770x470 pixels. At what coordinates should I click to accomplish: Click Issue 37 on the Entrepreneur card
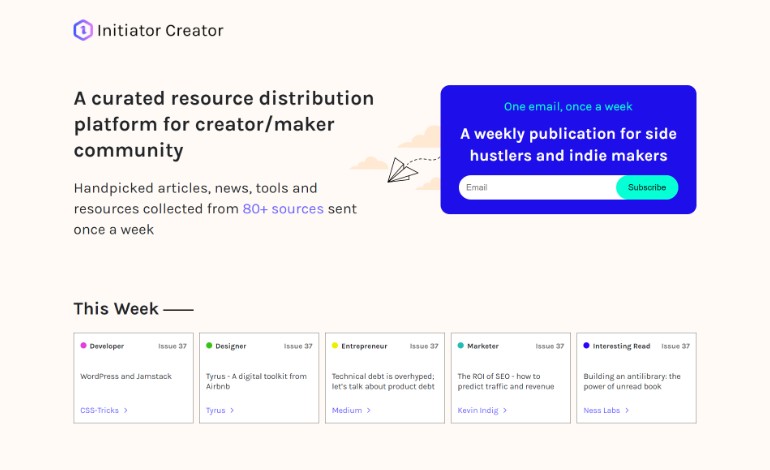point(424,346)
